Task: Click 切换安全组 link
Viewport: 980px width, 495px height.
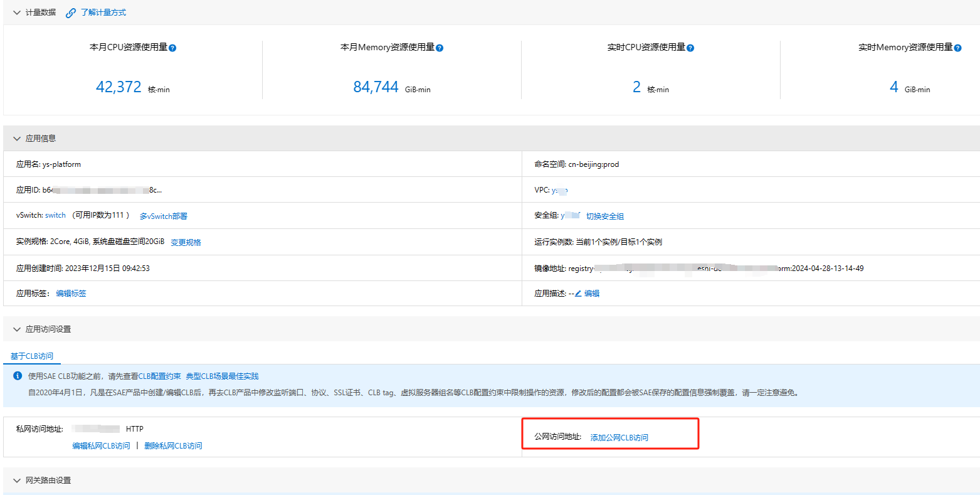Action: pyautogui.click(x=605, y=216)
